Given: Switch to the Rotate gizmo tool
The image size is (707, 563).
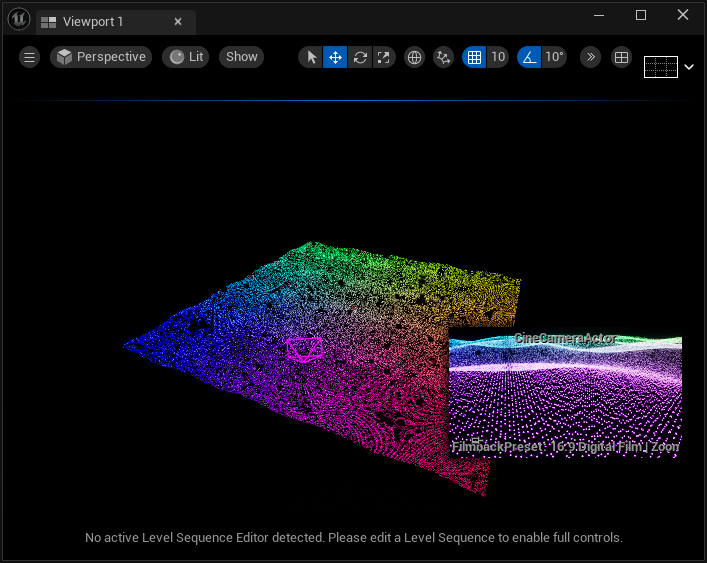Looking at the screenshot, I should (360, 57).
